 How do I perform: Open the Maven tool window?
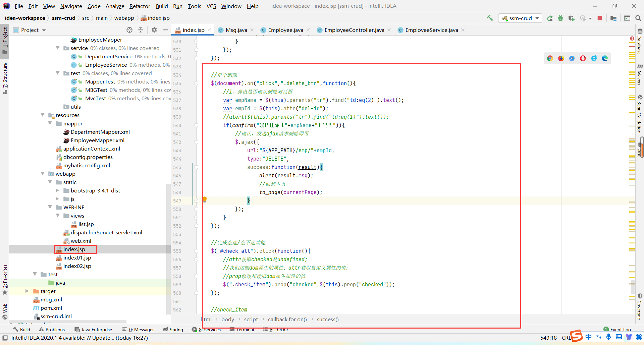pyautogui.click(x=639, y=74)
